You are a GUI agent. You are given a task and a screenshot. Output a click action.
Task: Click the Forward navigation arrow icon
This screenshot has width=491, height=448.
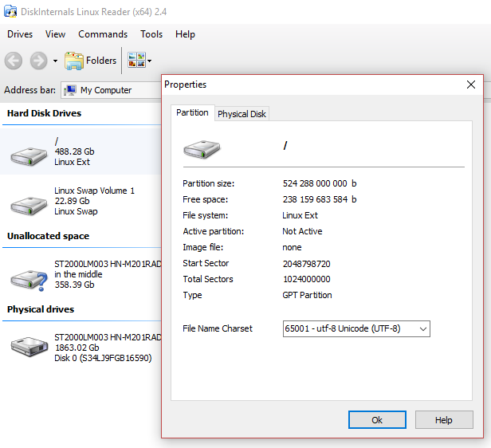pyautogui.click(x=38, y=61)
